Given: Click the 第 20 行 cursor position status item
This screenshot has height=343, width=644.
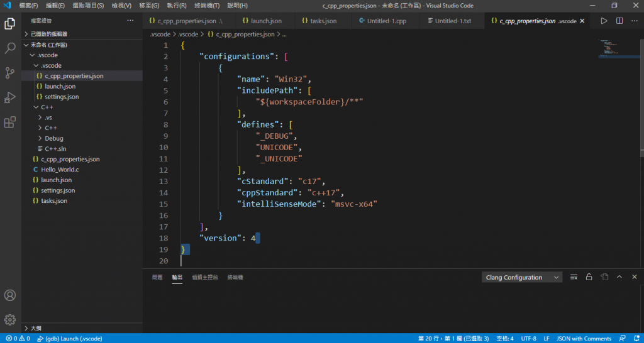Looking at the screenshot, I should [x=453, y=339].
